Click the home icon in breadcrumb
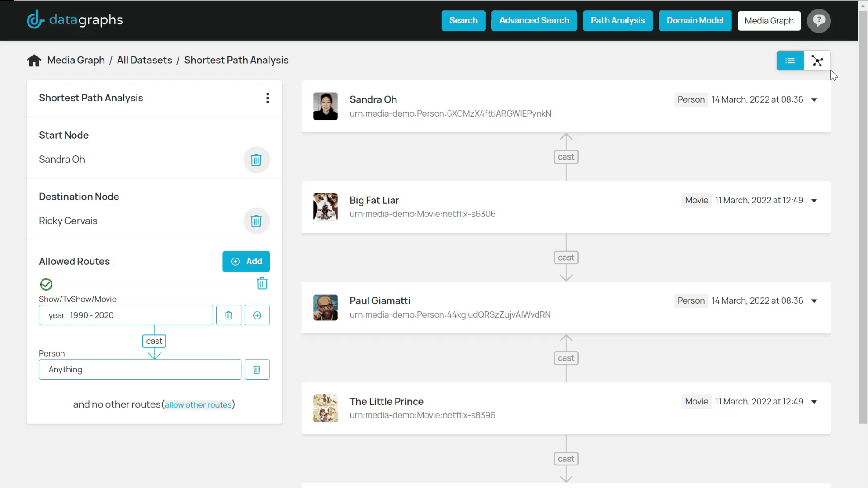The height and width of the screenshot is (488, 868). [34, 61]
